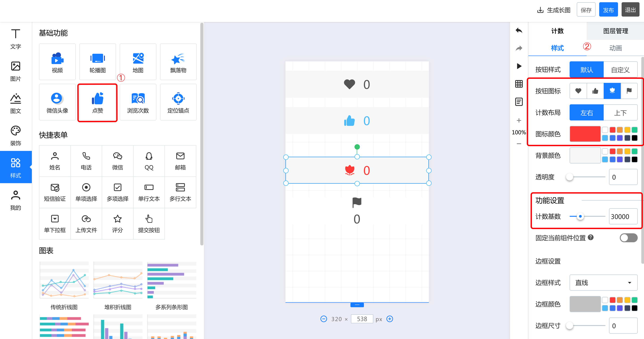The height and width of the screenshot is (339, 644).
Task: Add the 飘落物 falling objects component
Action: click(x=178, y=62)
